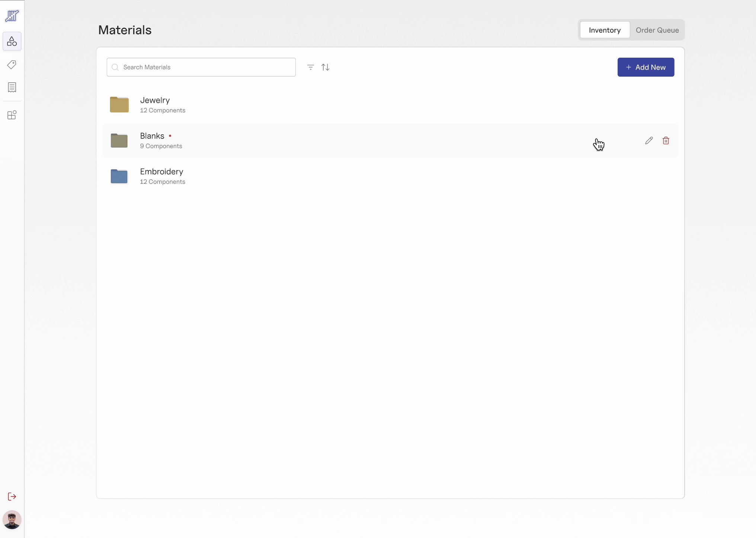Click the blue Embroidery folder icon

(119, 176)
